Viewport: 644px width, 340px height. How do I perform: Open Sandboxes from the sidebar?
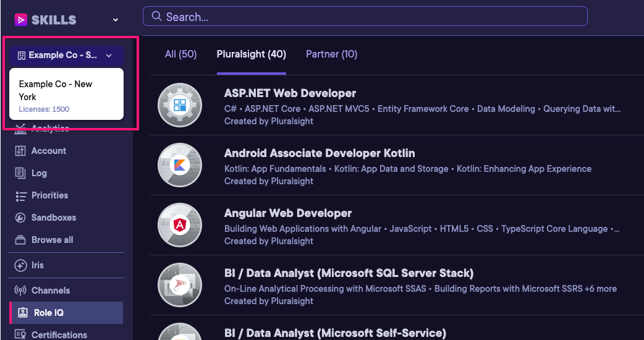[54, 218]
